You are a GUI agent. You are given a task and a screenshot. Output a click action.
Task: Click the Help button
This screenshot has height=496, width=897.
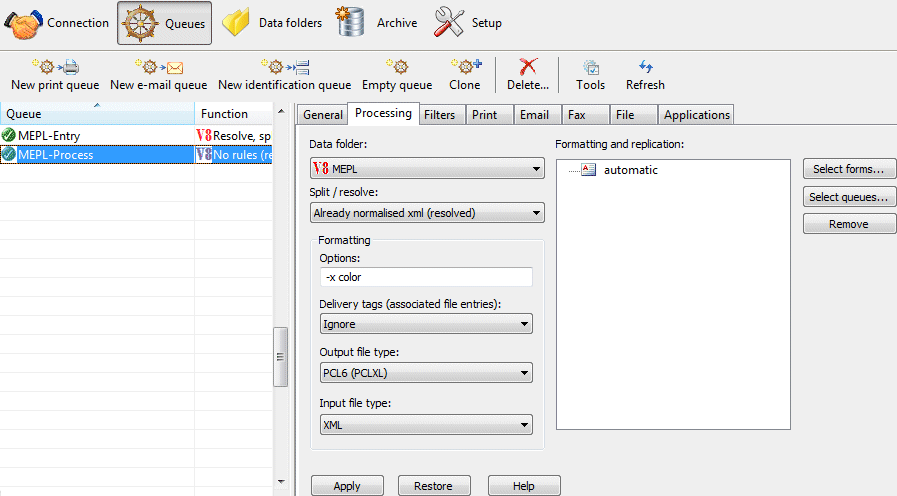pyautogui.click(x=524, y=486)
